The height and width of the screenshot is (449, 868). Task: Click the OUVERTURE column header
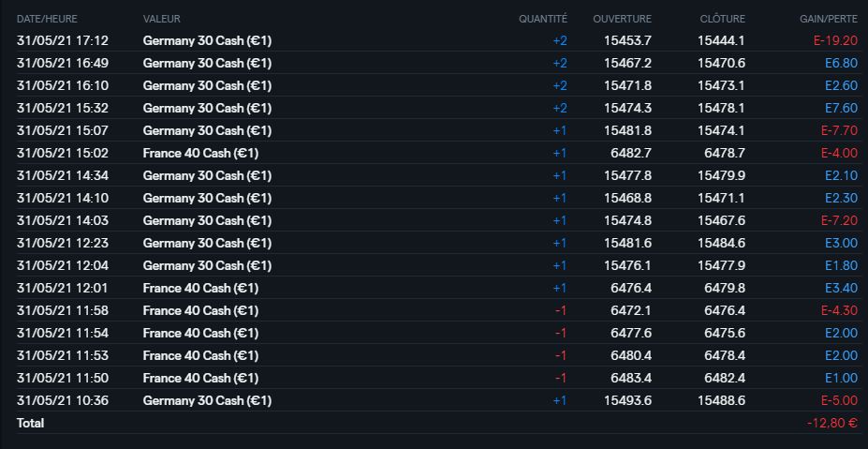[x=622, y=19]
